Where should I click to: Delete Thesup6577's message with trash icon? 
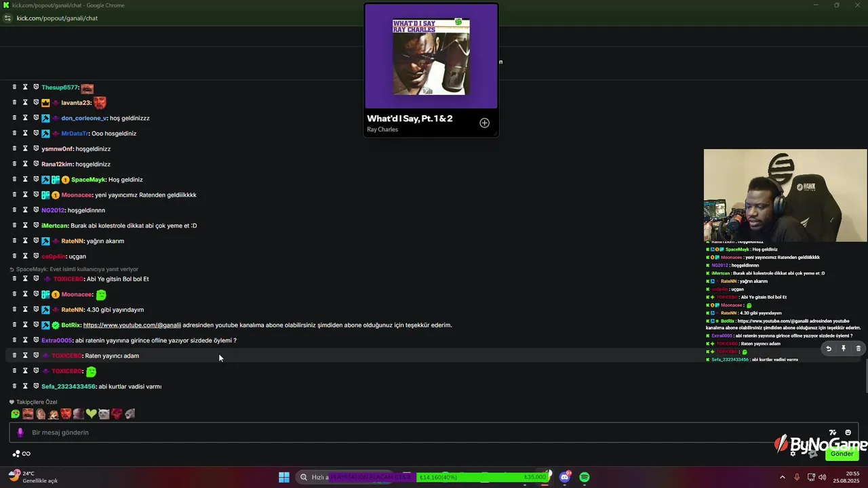pyautogui.click(x=14, y=87)
